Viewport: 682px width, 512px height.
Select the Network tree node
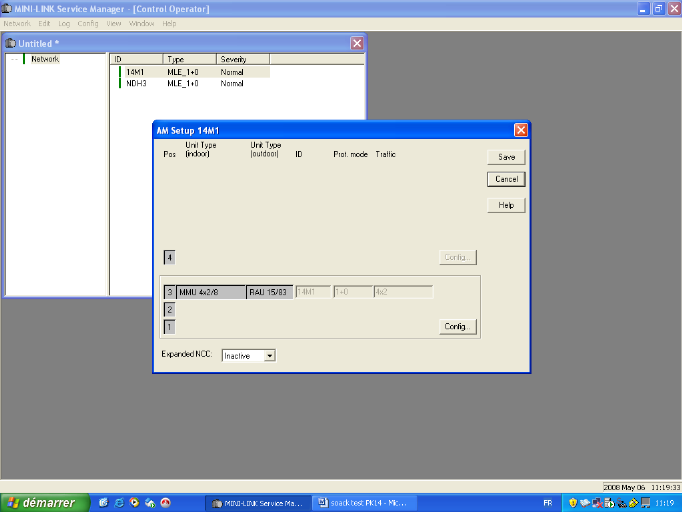(45, 59)
